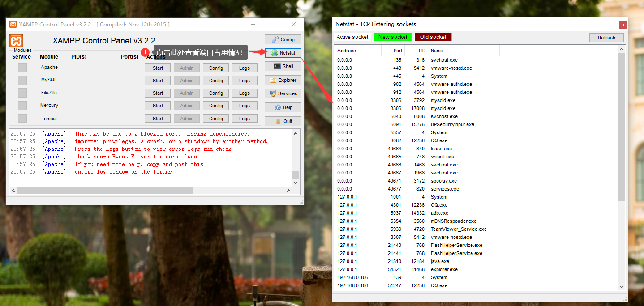This screenshot has width=644, height=306.
Task: View MySQL Logs
Action: (x=245, y=81)
